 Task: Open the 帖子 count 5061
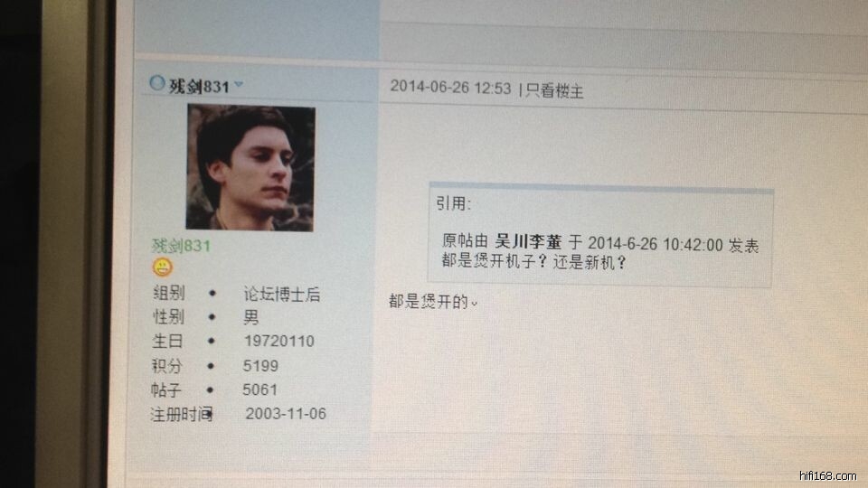(x=259, y=389)
